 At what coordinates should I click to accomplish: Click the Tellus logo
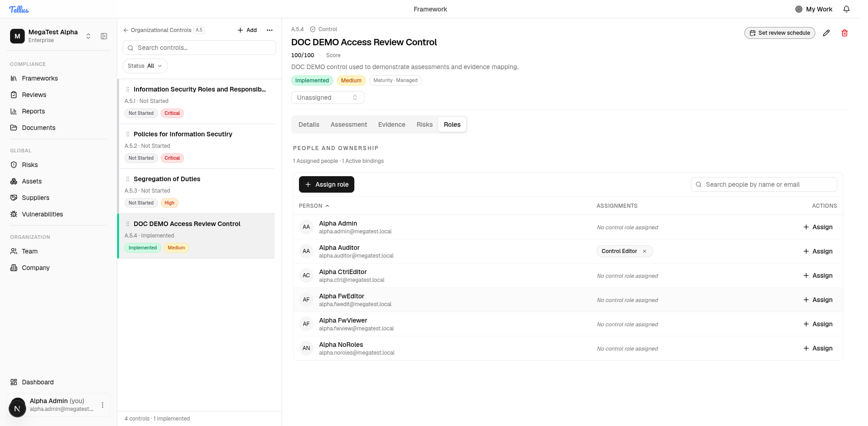(19, 9)
